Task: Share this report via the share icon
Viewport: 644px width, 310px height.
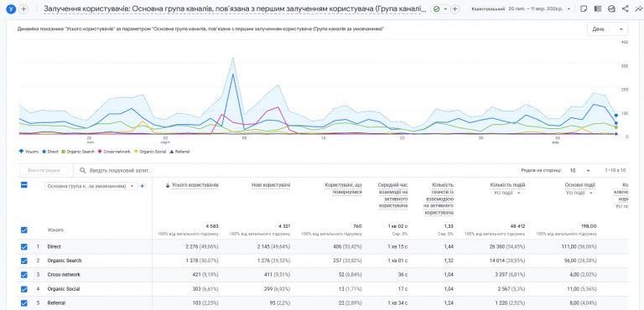Action: pos(625,8)
